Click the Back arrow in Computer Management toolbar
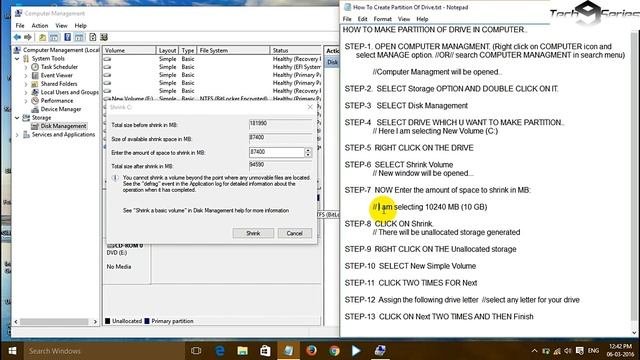This screenshot has height=360, width=640. pos(17,38)
